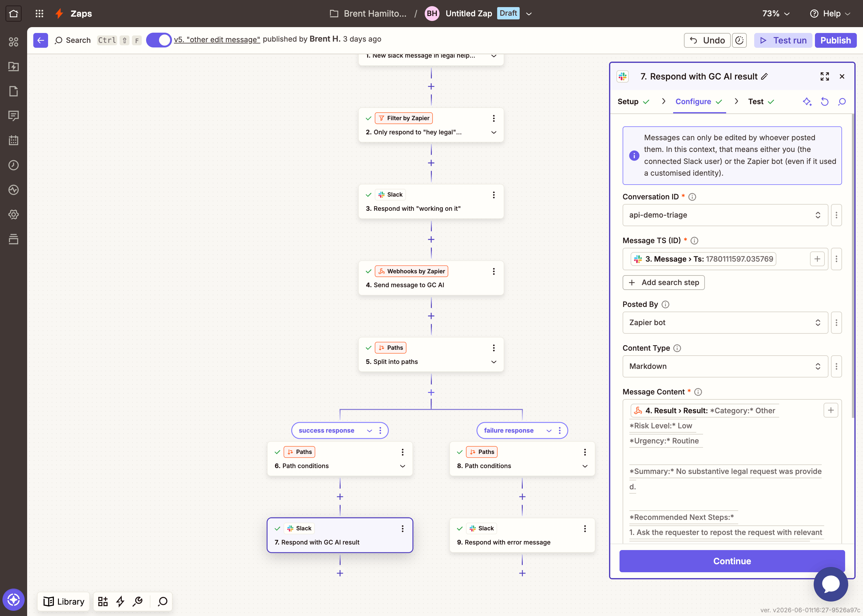Screen dimensions: 863x616
Task: Open the Untitled Zap name dropdown chevron
Action: [x=529, y=14]
